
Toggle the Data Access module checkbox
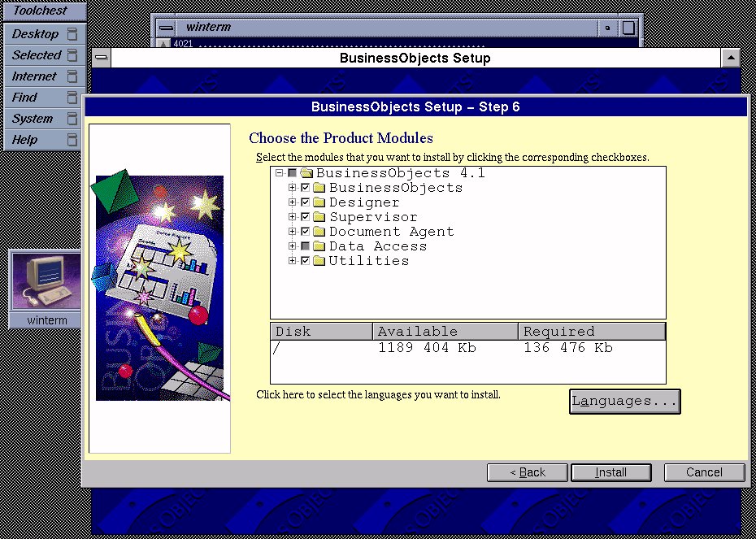click(305, 246)
